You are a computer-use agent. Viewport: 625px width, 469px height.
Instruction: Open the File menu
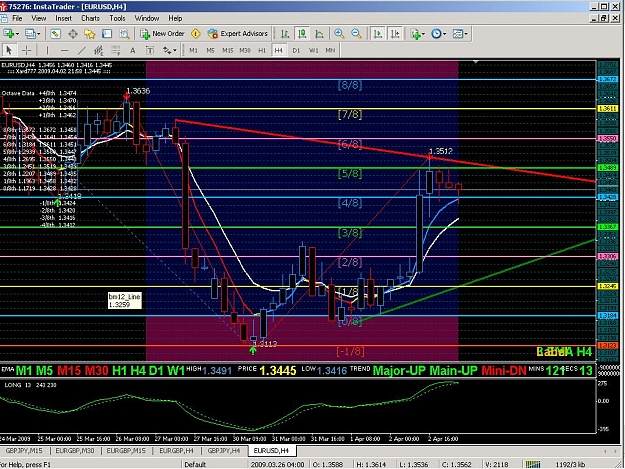click(17, 18)
